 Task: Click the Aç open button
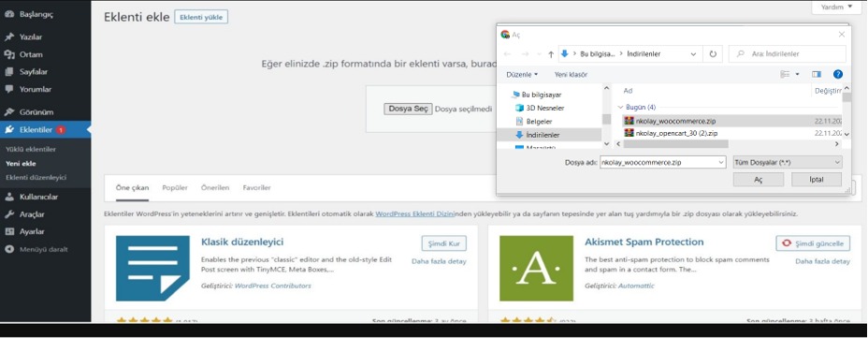[x=758, y=180]
